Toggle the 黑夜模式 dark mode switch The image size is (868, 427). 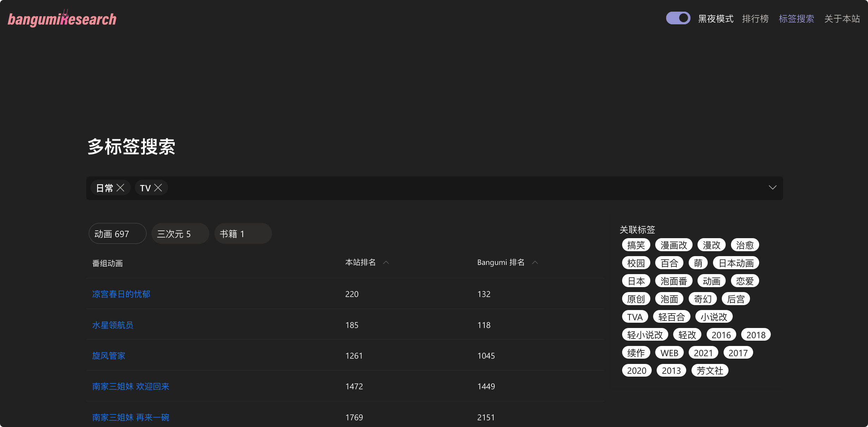(678, 18)
